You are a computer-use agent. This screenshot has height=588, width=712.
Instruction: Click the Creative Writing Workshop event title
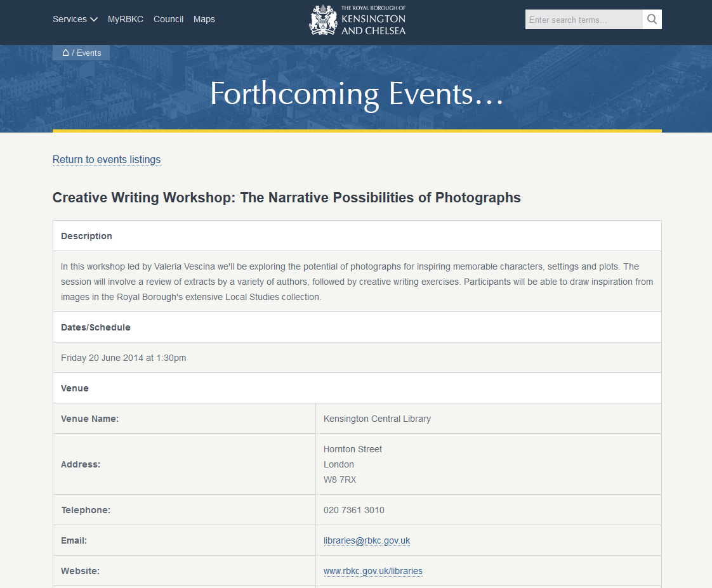[x=287, y=198]
